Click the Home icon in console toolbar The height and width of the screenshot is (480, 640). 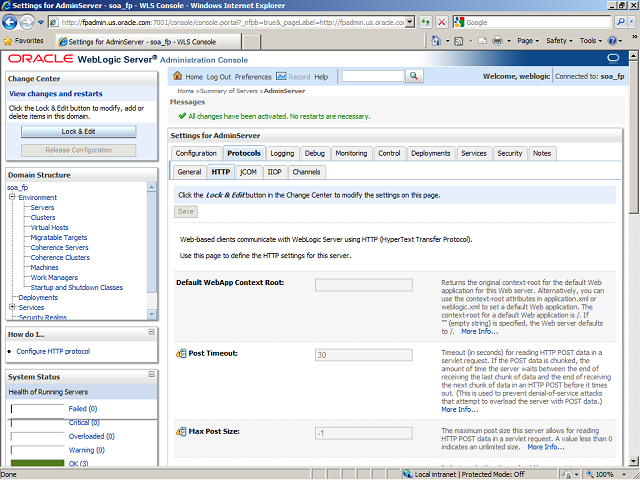click(x=177, y=77)
